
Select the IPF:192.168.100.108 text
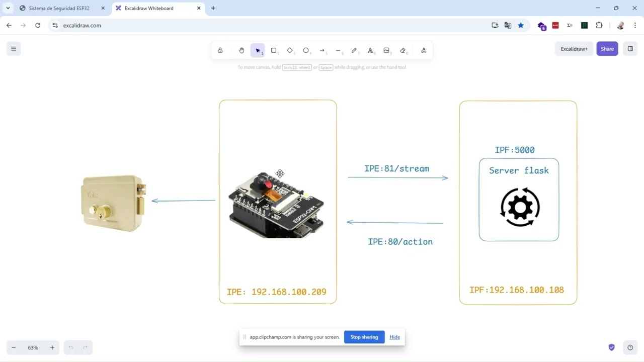(516, 290)
